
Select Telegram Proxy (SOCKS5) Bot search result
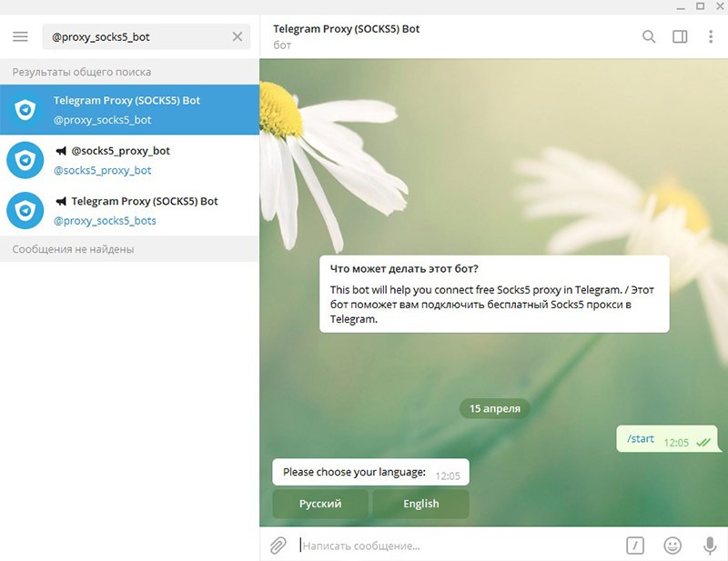[129, 110]
